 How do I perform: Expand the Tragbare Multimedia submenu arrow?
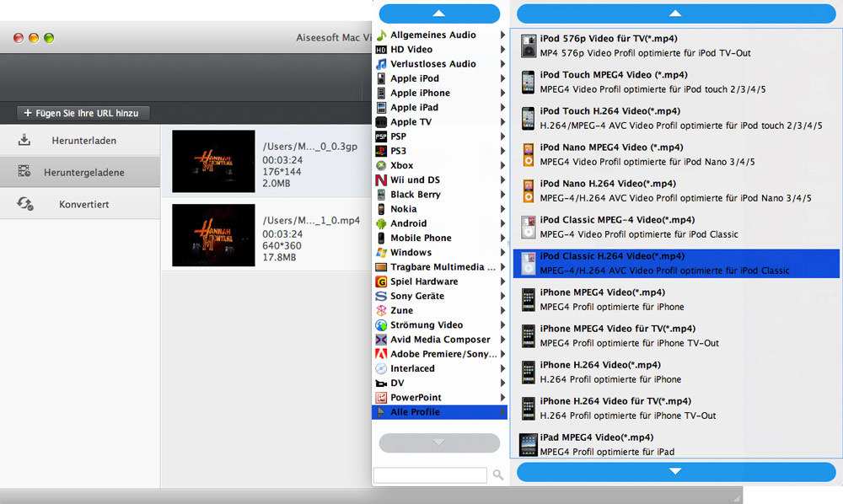pyautogui.click(x=502, y=267)
